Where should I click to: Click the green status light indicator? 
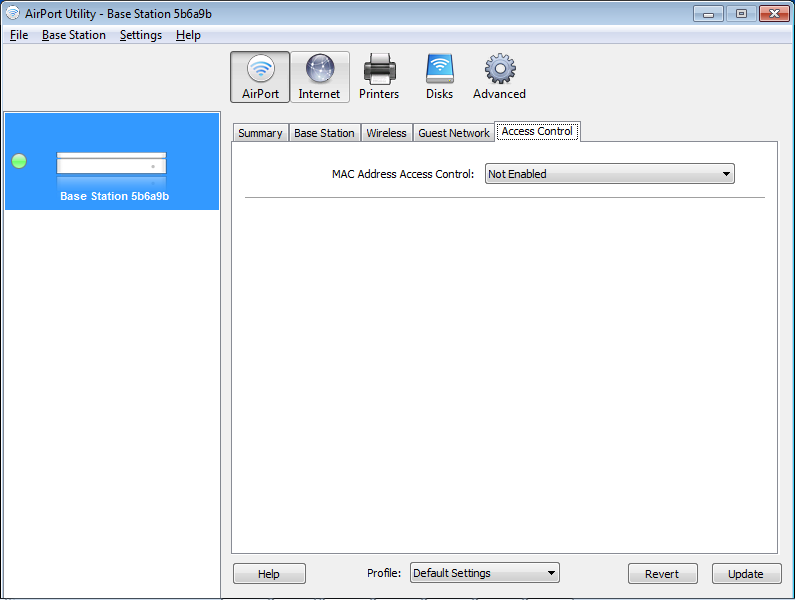tap(19, 161)
